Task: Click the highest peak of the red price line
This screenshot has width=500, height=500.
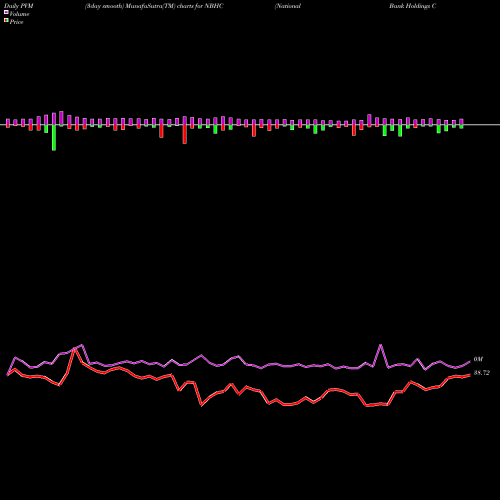Action: (x=75, y=349)
